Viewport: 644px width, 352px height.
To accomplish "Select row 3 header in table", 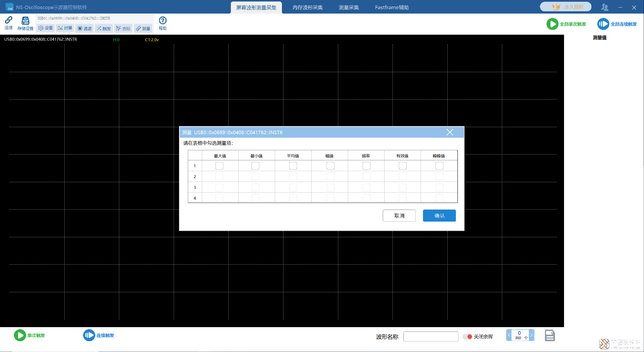I will [195, 187].
